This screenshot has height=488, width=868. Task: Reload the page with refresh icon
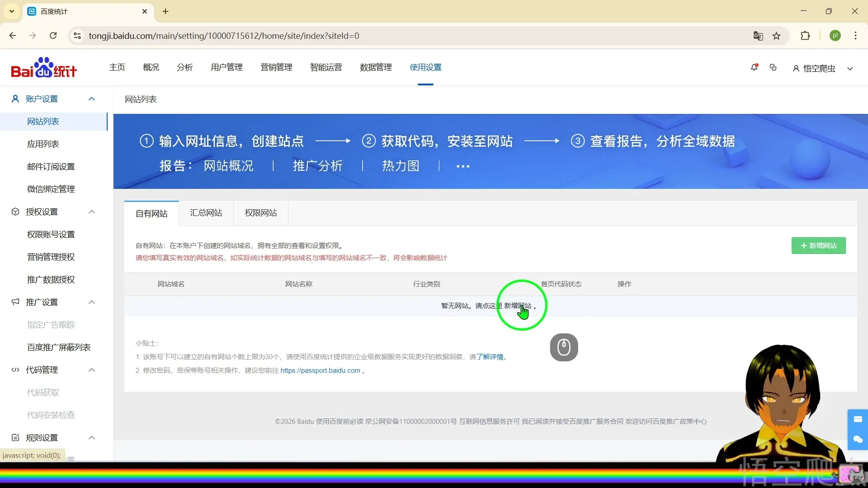53,36
